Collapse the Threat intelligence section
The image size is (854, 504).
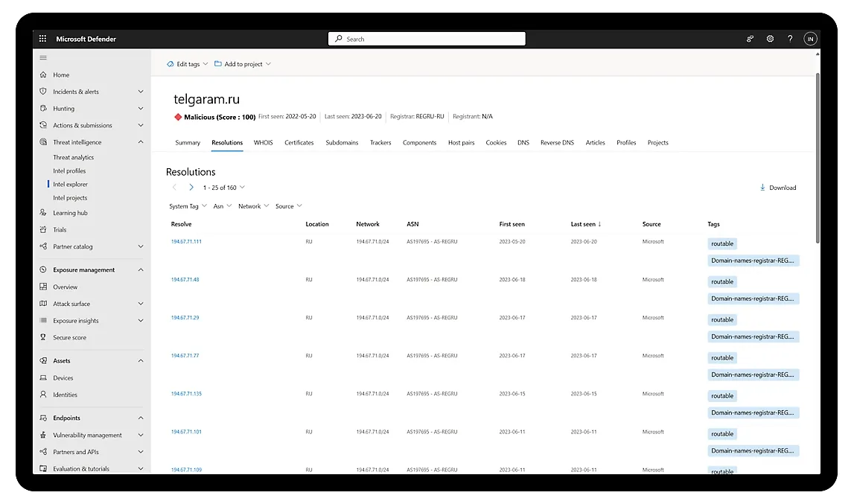(x=141, y=142)
